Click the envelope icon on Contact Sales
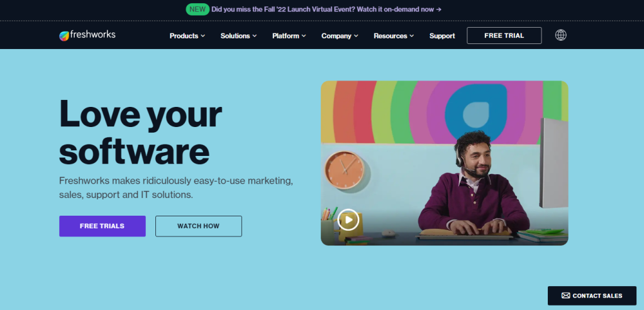644x310 pixels. pos(565,296)
